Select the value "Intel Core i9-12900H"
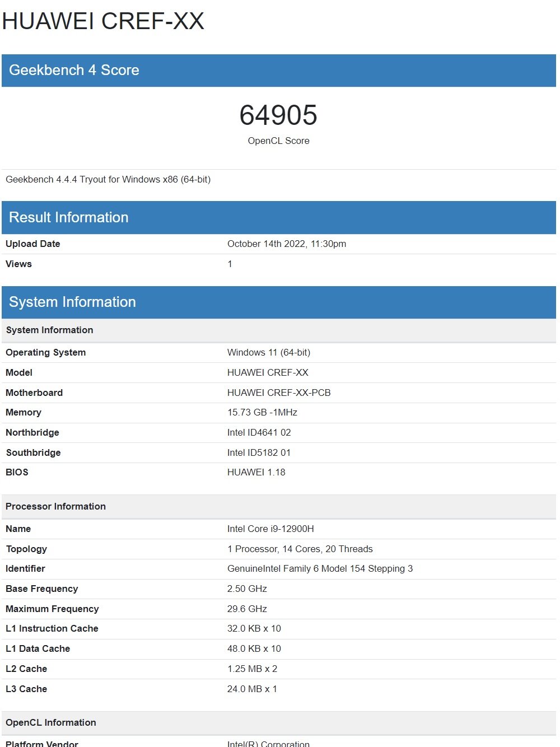Viewport: 560px width, 747px height. (270, 529)
